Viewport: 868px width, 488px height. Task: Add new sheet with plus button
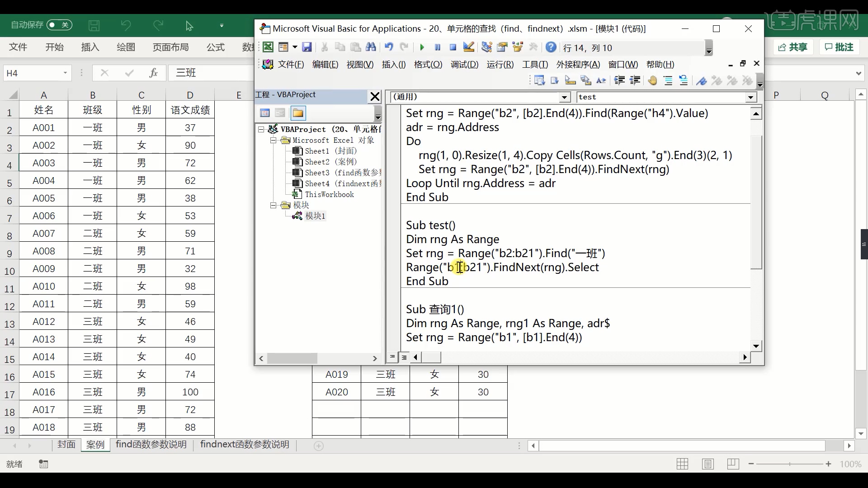click(319, 446)
